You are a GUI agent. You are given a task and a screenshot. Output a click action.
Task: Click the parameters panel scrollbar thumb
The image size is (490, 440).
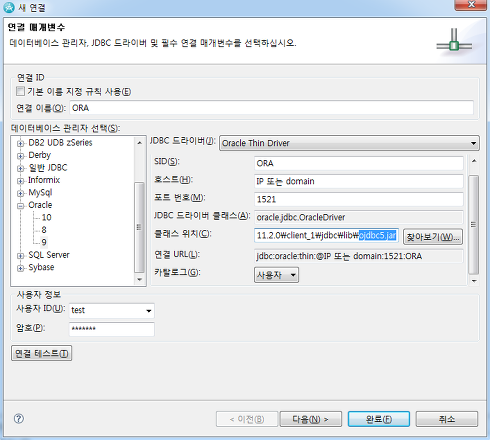[x=474, y=224]
